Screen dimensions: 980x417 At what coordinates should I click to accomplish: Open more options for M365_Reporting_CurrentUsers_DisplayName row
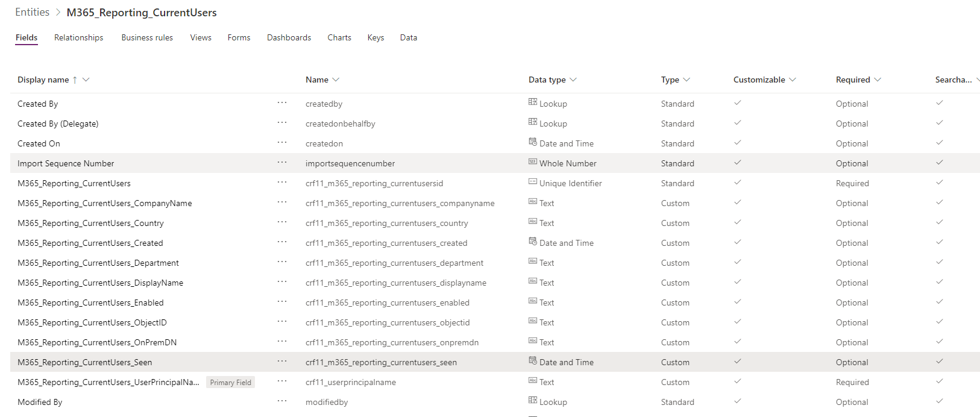(x=282, y=282)
